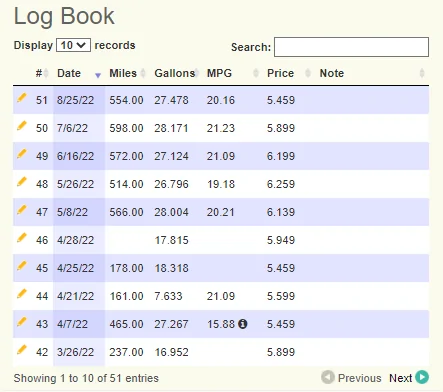Sort by the Date column header
Viewport: 443px width, 392px height.
79,73
